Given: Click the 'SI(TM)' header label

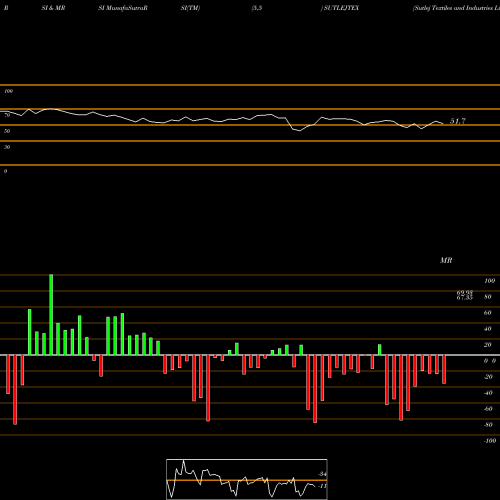Looking at the screenshot, I should point(190,8).
